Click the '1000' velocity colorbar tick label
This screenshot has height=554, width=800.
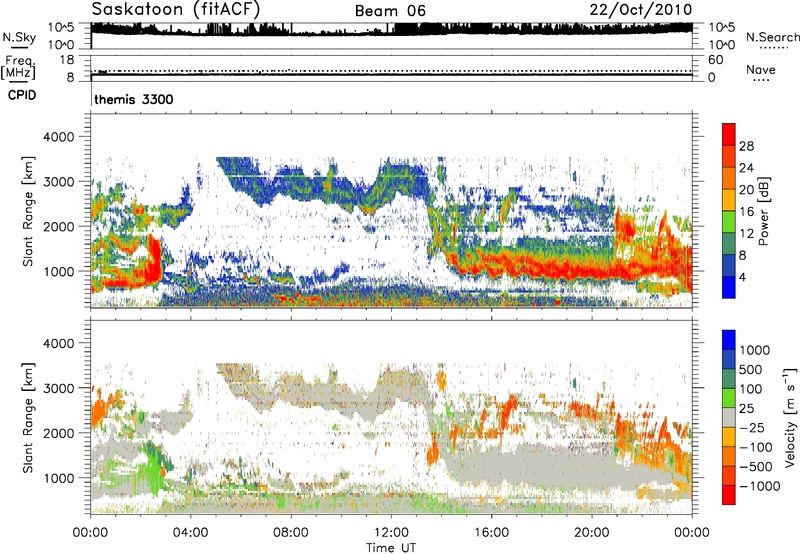tap(754, 350)
